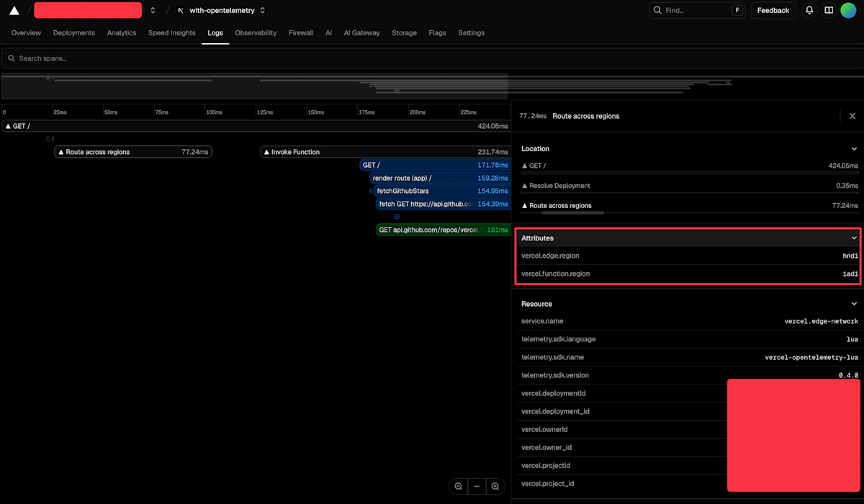Switch to the Speed Insights tab
This screenshot has width=864, height=504.
[172, 33]
